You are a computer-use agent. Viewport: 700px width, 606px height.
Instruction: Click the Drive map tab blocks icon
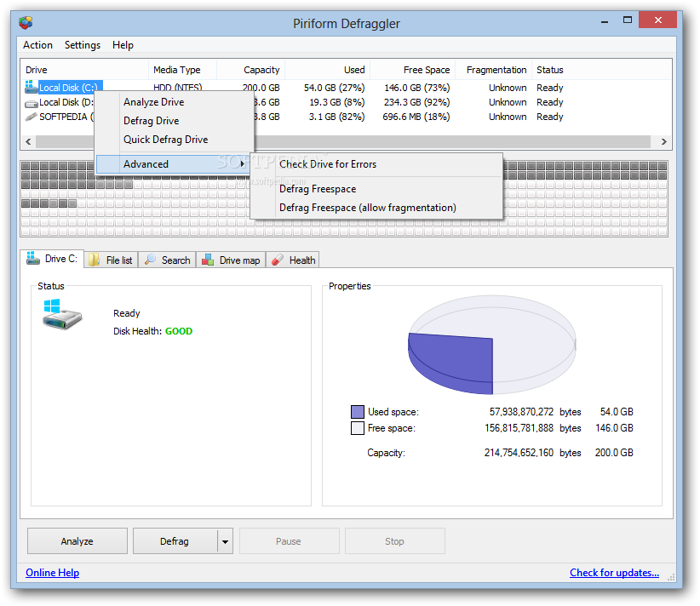[x=207, y=260]
